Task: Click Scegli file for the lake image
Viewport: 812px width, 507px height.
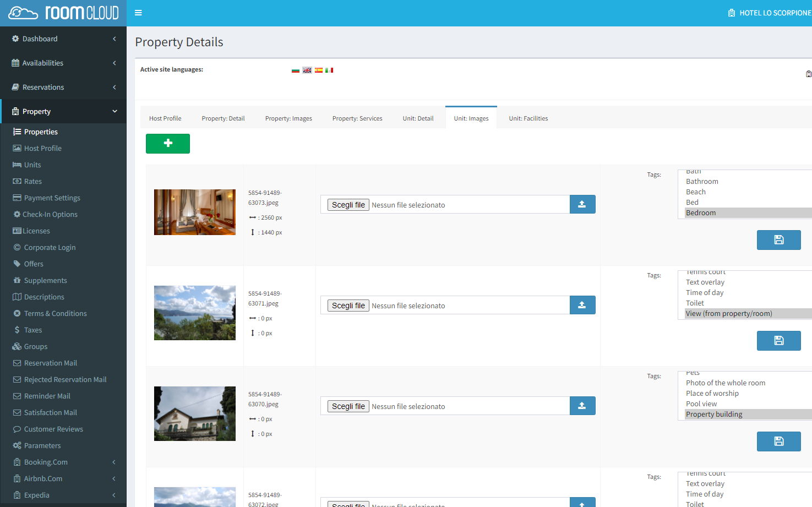Action: 348,306
